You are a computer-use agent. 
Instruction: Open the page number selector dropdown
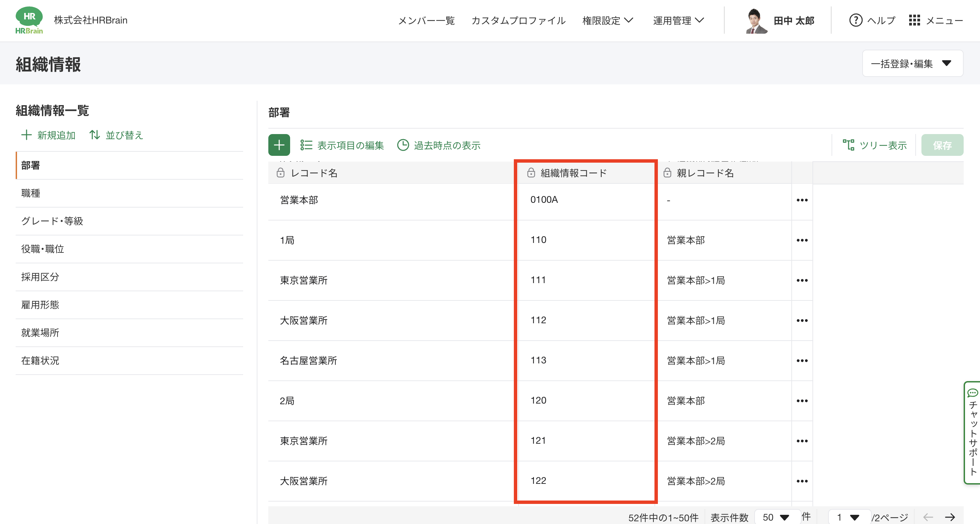848,517
